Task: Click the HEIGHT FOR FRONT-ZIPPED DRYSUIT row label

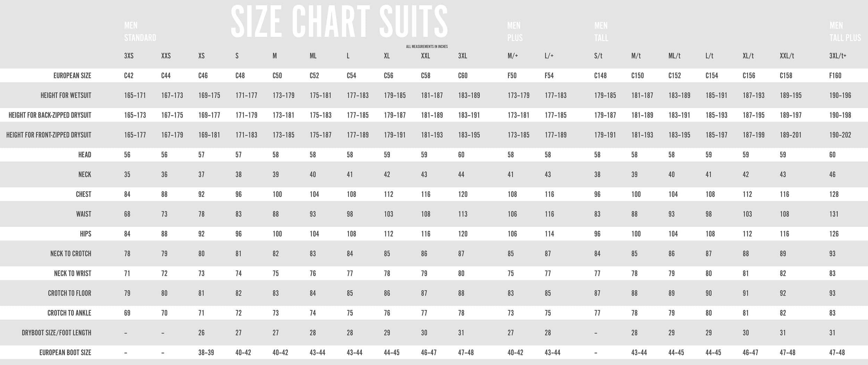Action: (49, 135)
